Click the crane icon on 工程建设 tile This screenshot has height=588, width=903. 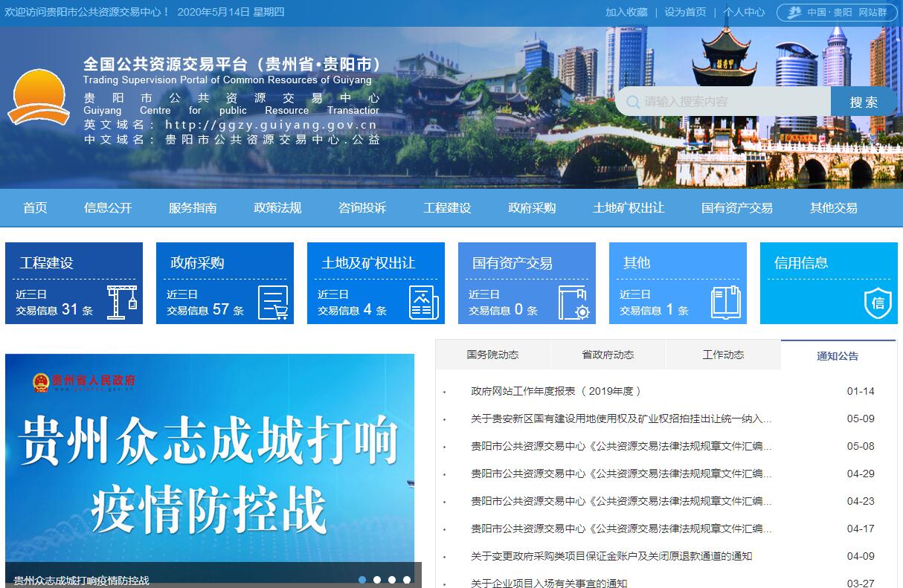pyautogui.click(x=122, y=303)
